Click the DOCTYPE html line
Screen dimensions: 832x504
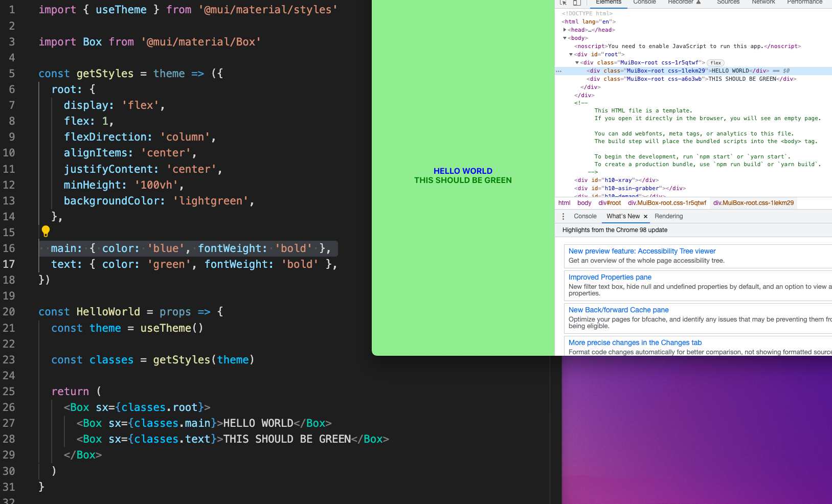587,14
